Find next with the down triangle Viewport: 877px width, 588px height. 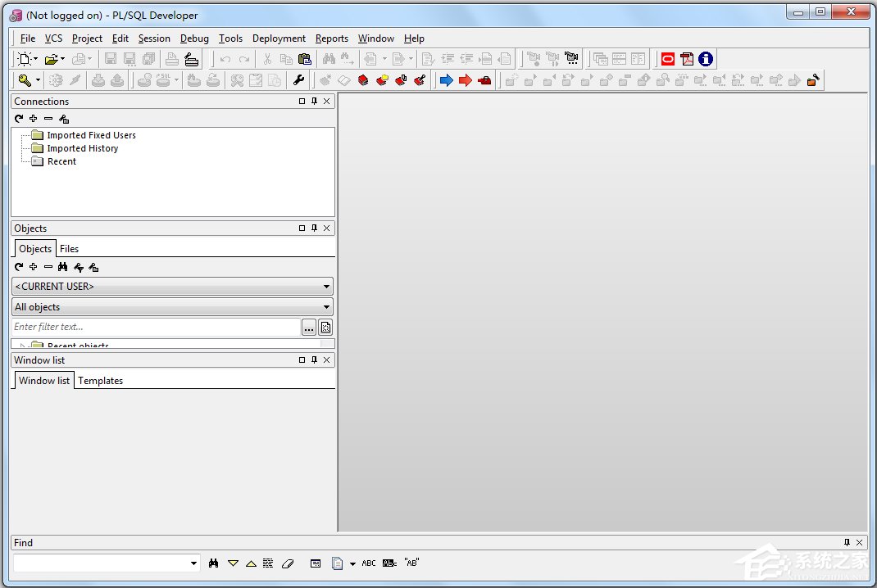click(x=234, y=563)
